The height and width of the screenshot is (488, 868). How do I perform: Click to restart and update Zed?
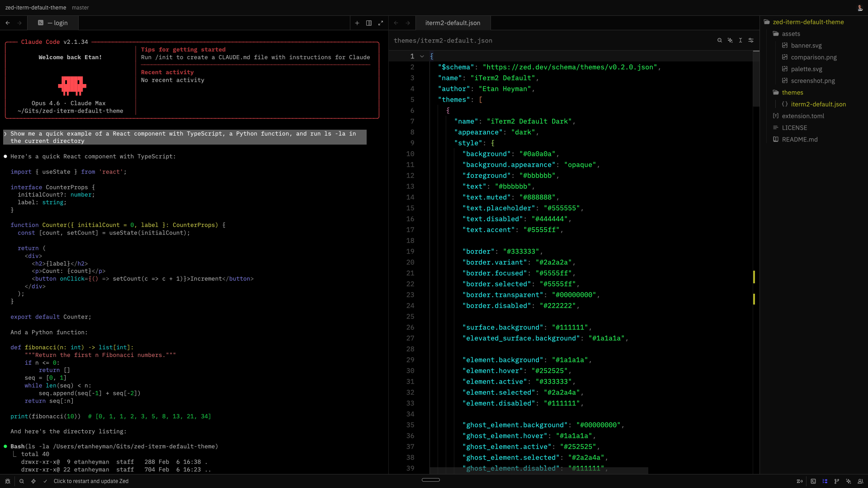click(x=91, y=481)
